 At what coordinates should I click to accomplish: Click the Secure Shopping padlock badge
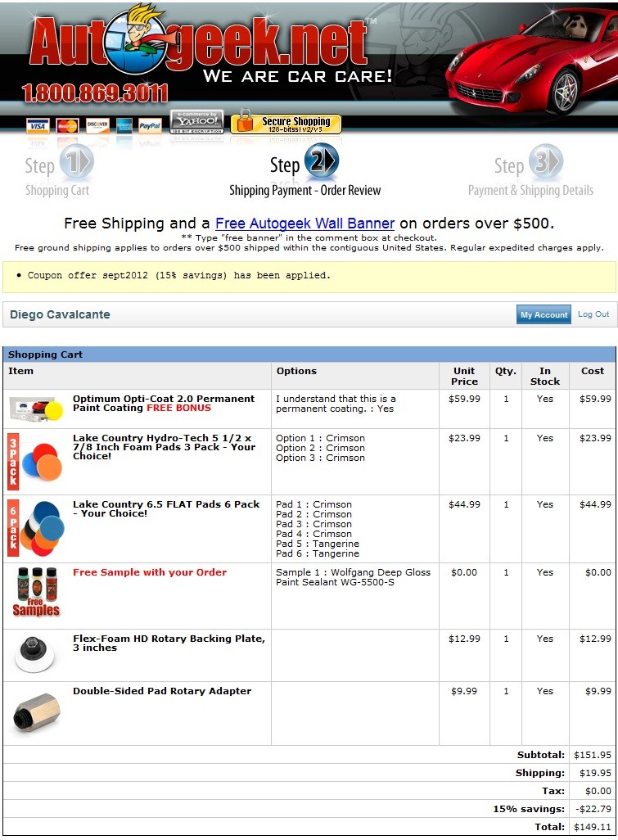point(286,122)
